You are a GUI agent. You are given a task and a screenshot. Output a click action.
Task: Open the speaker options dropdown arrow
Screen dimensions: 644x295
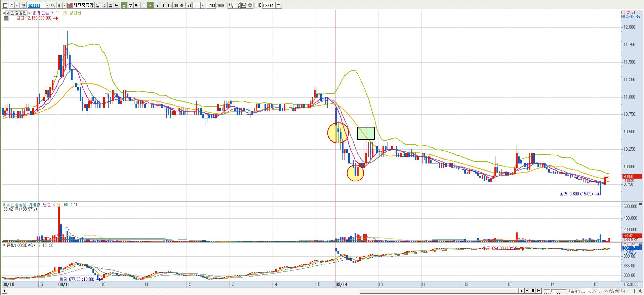[64, 5]
